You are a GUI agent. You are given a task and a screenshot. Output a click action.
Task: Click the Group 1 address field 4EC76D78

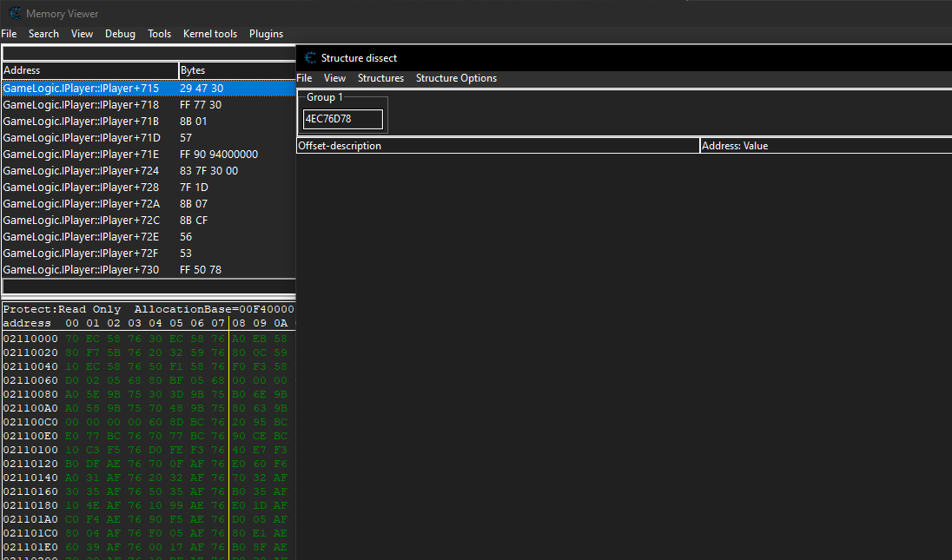(x=343, y=119)
